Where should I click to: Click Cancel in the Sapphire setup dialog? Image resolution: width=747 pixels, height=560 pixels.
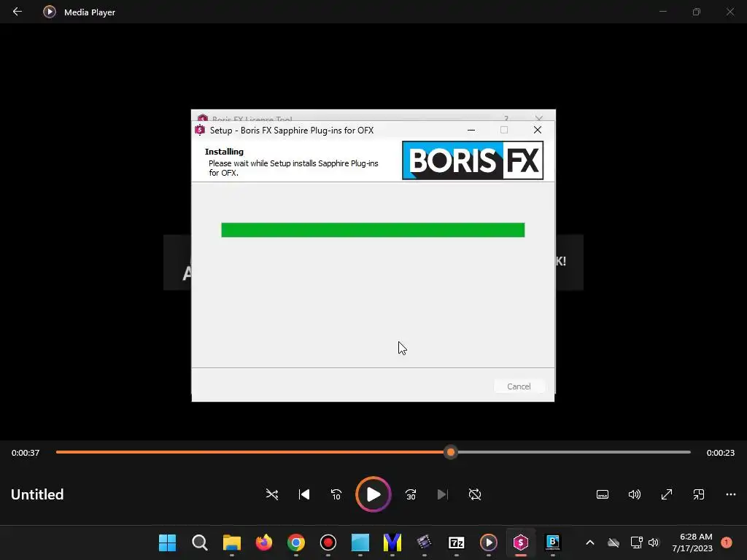pos(519,386)
